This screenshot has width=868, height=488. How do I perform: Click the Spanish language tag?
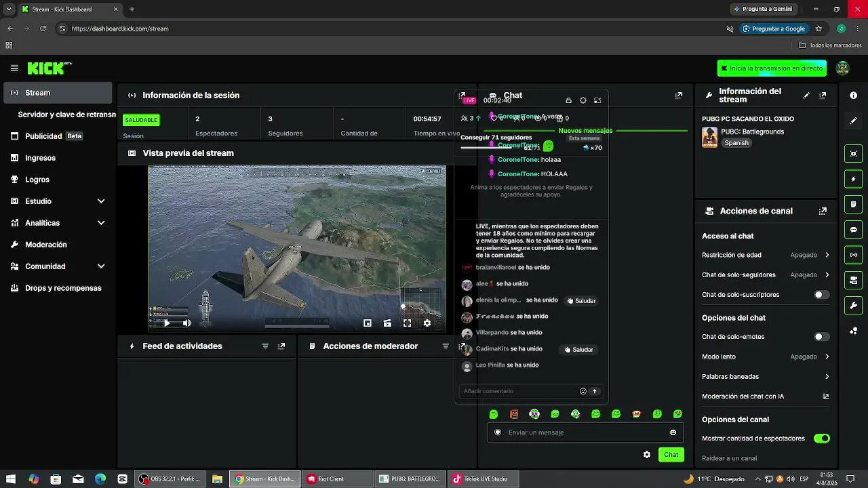pyautogui.click(x=736, y=143)
